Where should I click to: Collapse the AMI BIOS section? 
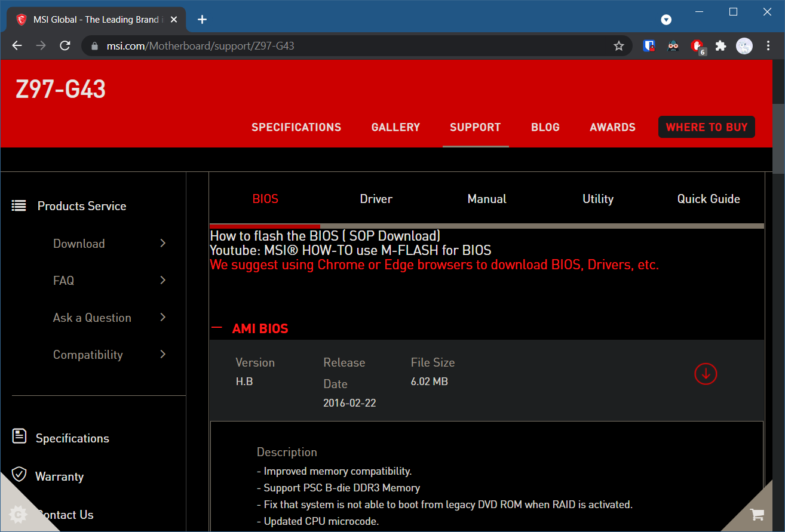point(217,328)
